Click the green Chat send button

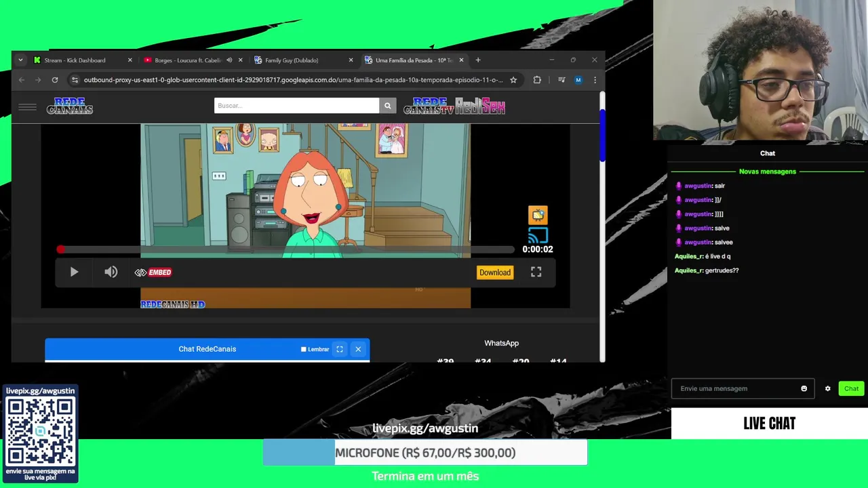pos(851,389)
